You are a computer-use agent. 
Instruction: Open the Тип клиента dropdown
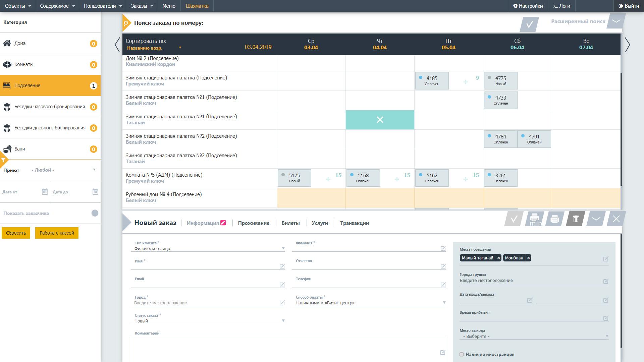[x=208, y=249]
